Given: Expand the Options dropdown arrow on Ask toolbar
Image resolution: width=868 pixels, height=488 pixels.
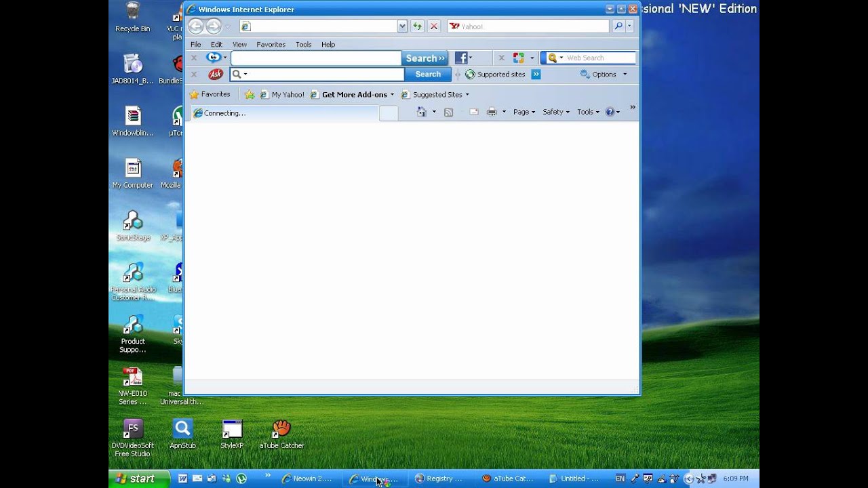Looking at the screenshot, I should [625, 75].
